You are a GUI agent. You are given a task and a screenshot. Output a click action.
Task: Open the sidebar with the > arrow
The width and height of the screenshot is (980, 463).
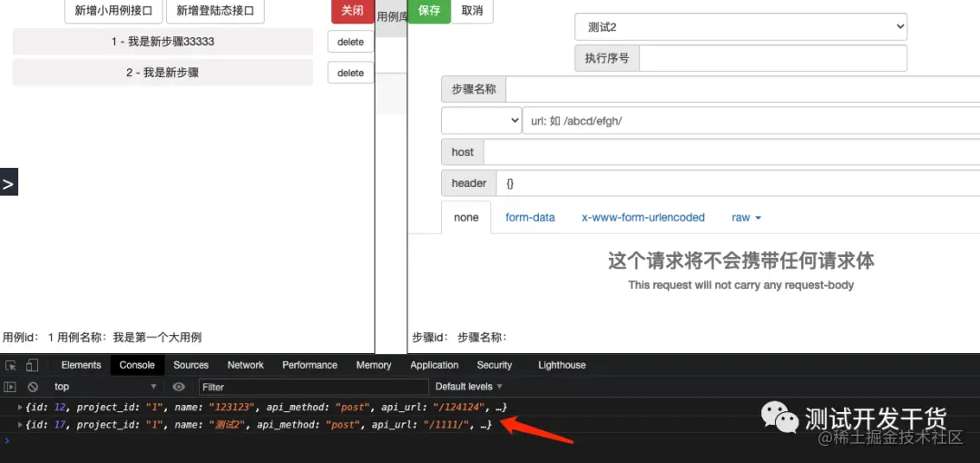(9, 182)
